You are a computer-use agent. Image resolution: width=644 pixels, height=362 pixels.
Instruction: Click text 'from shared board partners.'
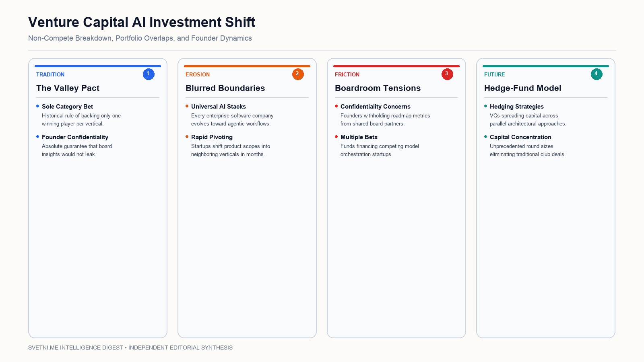[x=373, y=124]
